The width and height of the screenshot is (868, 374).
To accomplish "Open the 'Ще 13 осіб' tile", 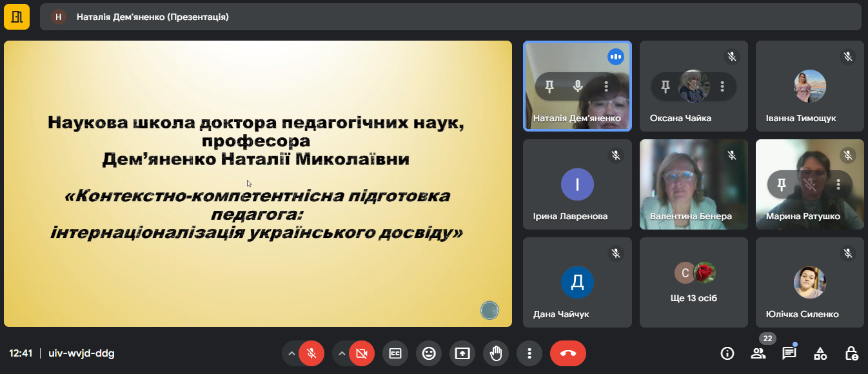I will [x=693, y=282].
